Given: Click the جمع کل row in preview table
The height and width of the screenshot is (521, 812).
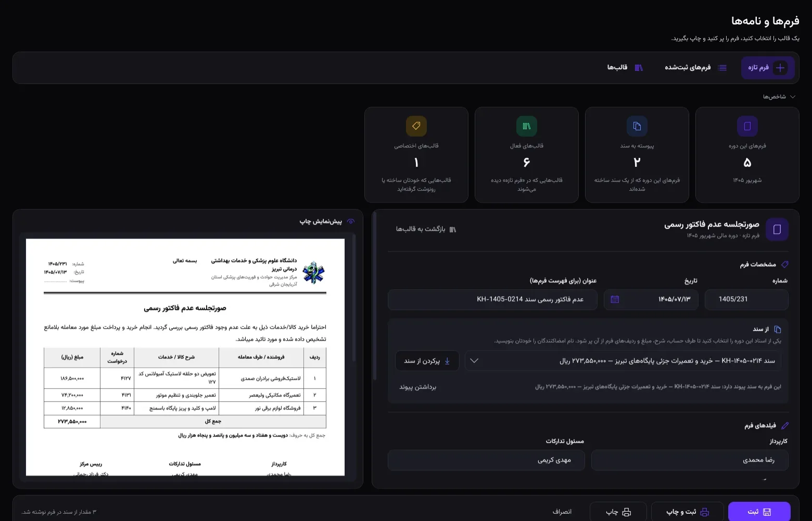Looking at the screenshot, I should pos(185,421).
